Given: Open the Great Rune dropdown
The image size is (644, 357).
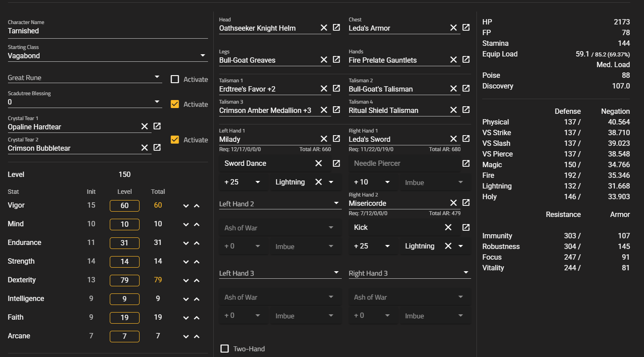Looking at the screenshot, I should tap(157, 77).
